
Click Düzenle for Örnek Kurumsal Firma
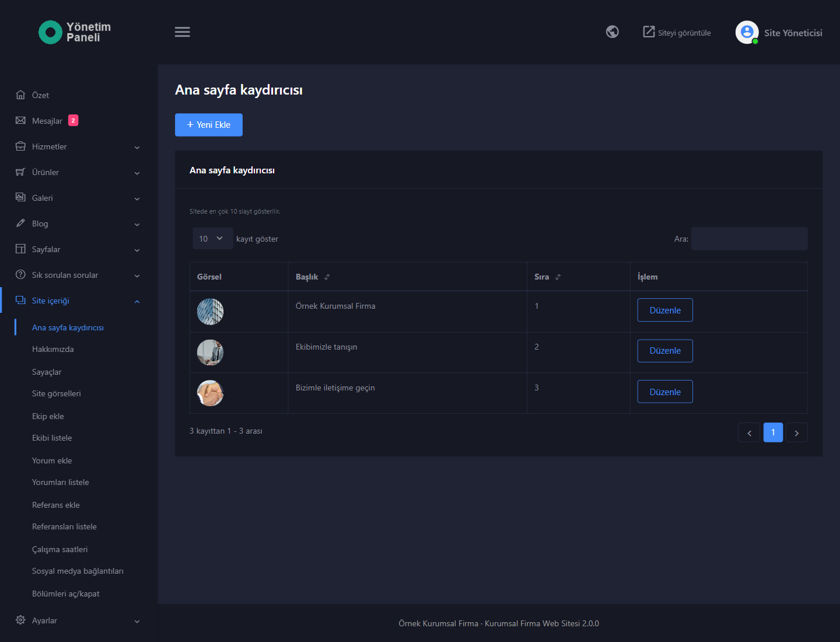[x=665, y=310]
